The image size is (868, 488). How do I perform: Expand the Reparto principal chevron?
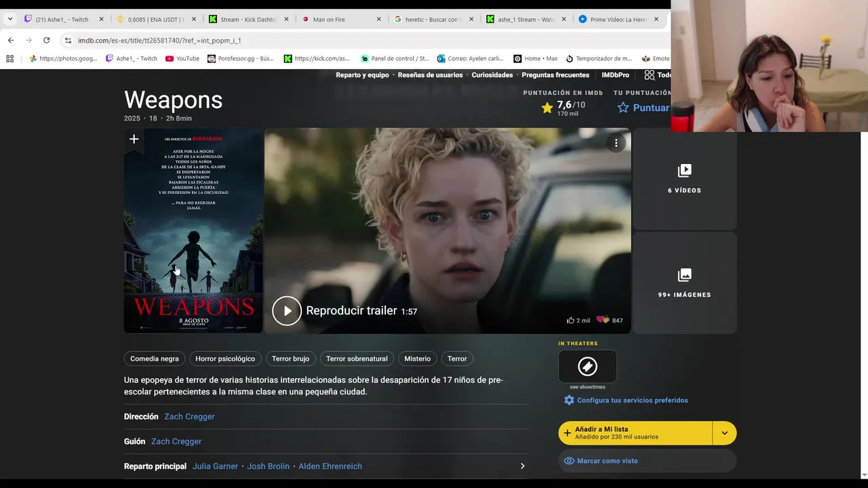coord(522,466)
